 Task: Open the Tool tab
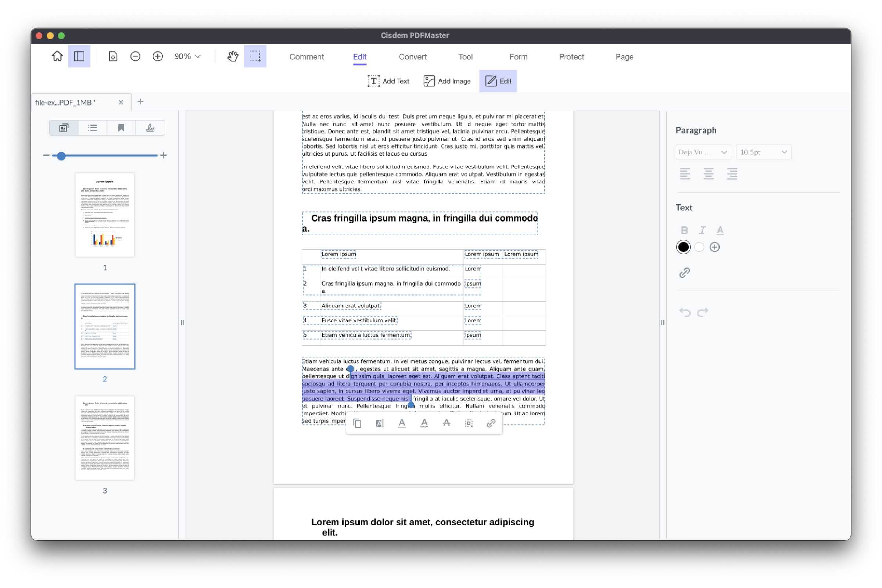[465, 57]
